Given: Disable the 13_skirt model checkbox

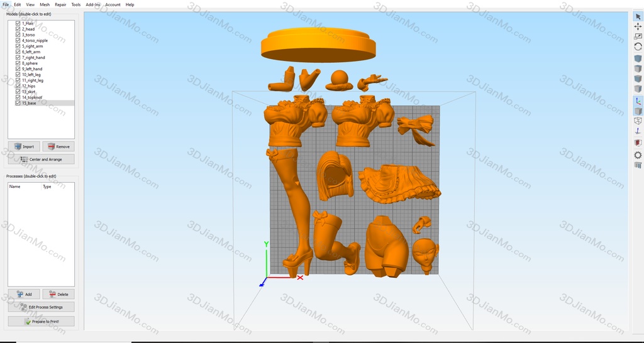Looking at the screenshot, I should pos(18,92).
